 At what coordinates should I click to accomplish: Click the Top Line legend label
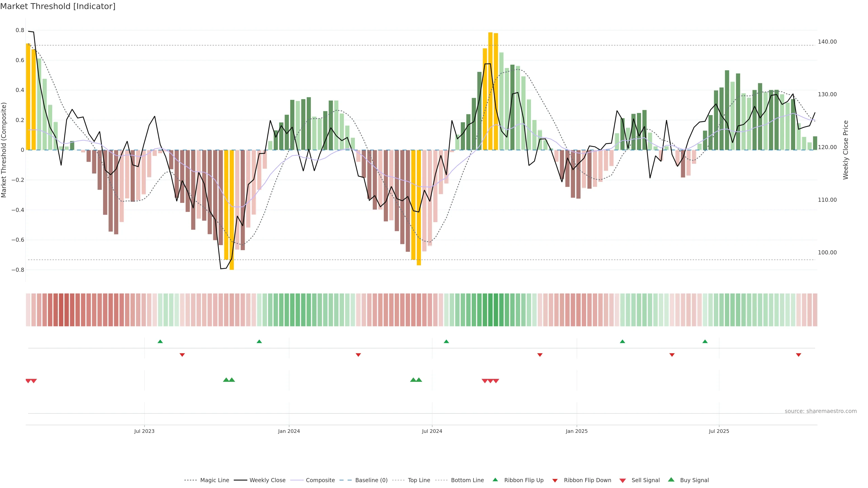(x=419, y=480)
